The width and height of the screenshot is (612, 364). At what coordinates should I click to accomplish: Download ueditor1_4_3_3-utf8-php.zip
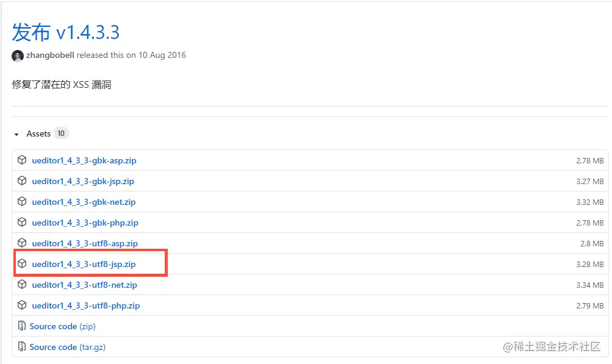(x=86, y=305)
